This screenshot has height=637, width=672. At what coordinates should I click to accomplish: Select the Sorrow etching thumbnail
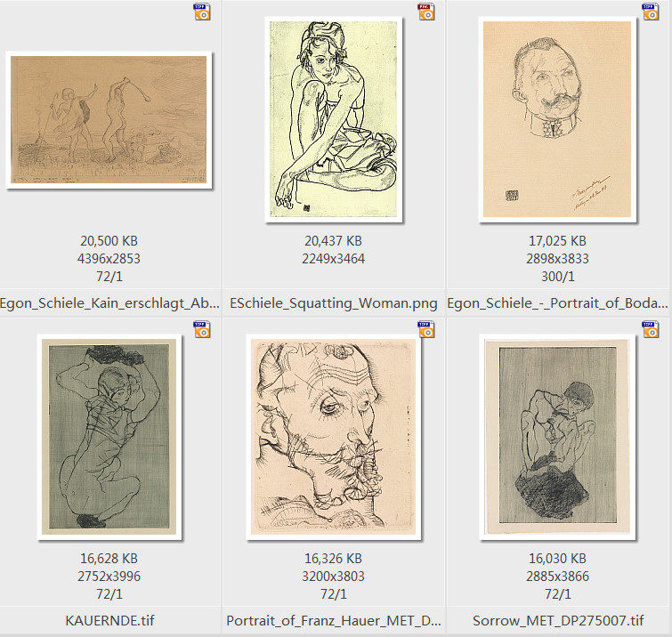point(557,437)
